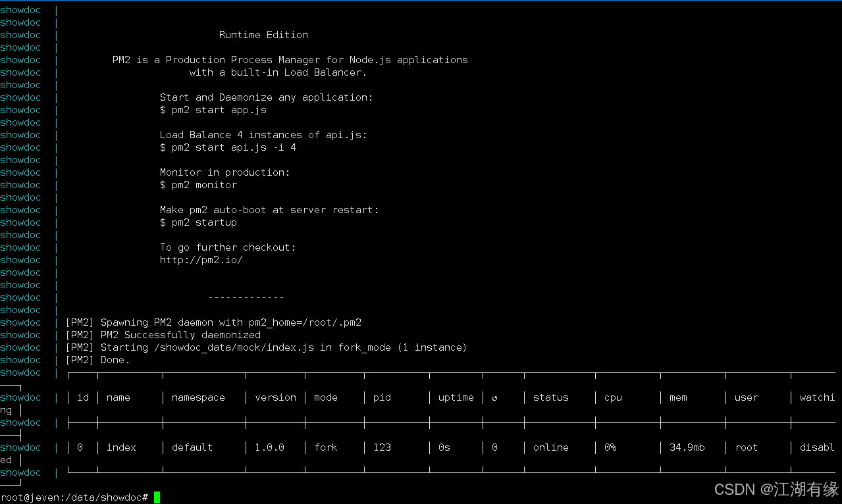Viewport: 842px width, 504px height.
Task: Click "Load Balance 4 instances of api.js:" text
Action: pyautogui.click(x=263, y=135)
